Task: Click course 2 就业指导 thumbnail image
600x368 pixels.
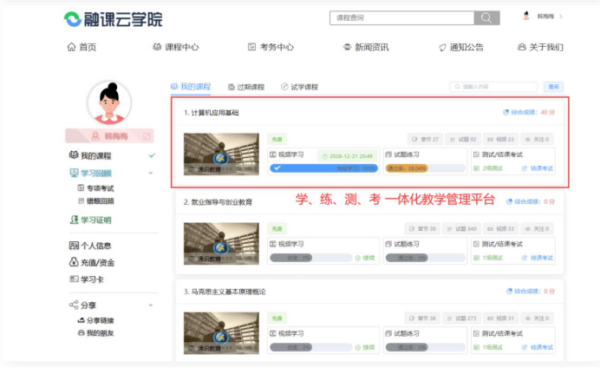Action: tap(221, 244)
